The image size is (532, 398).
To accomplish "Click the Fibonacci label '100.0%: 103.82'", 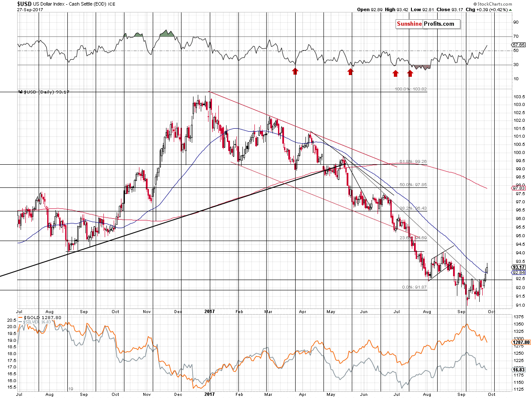I will click(411, 89).
